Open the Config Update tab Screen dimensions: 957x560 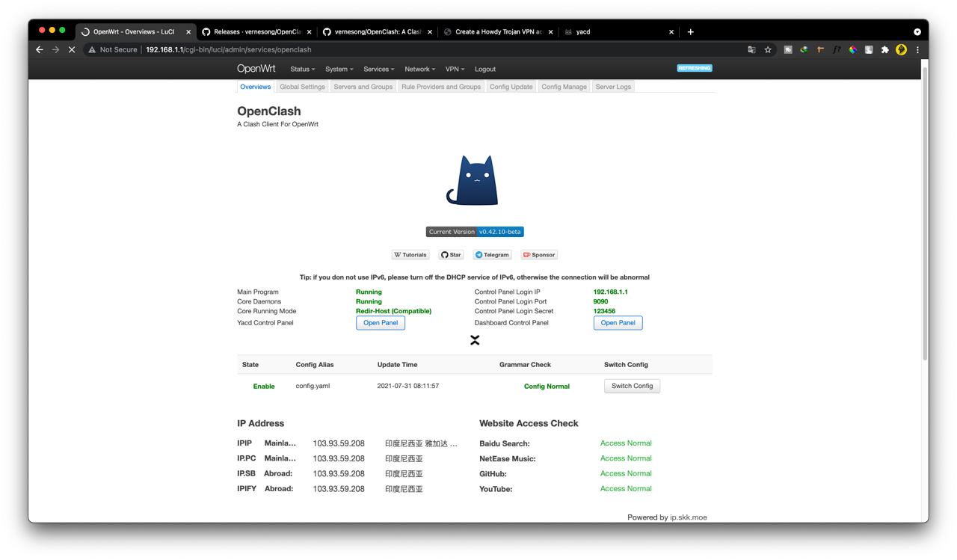511,87
